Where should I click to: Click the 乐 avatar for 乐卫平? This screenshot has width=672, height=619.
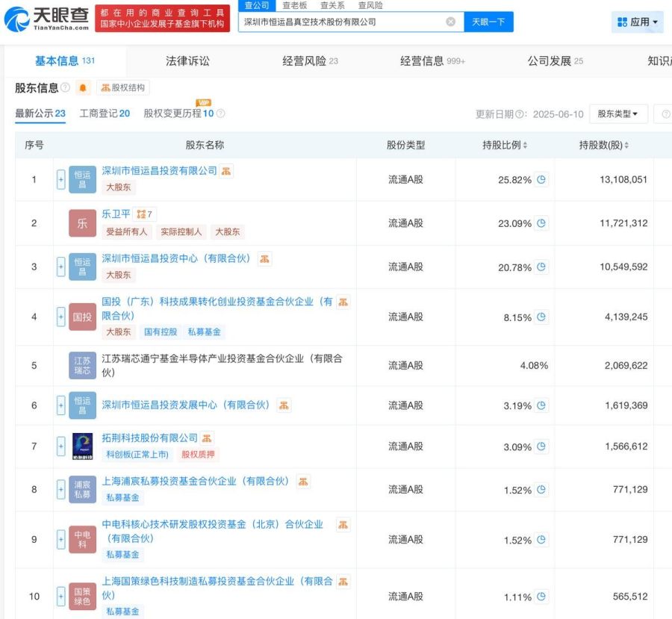82,223
